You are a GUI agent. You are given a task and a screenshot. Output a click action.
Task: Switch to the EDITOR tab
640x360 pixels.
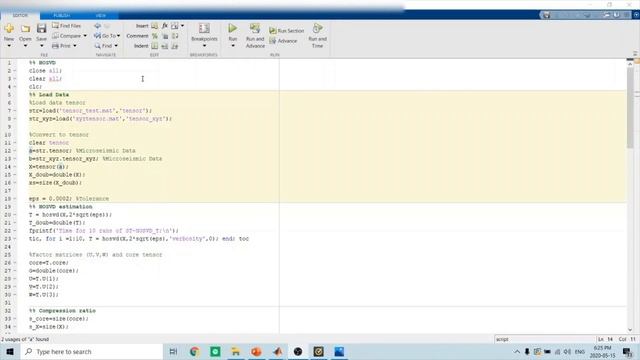(x=20, y=16)
